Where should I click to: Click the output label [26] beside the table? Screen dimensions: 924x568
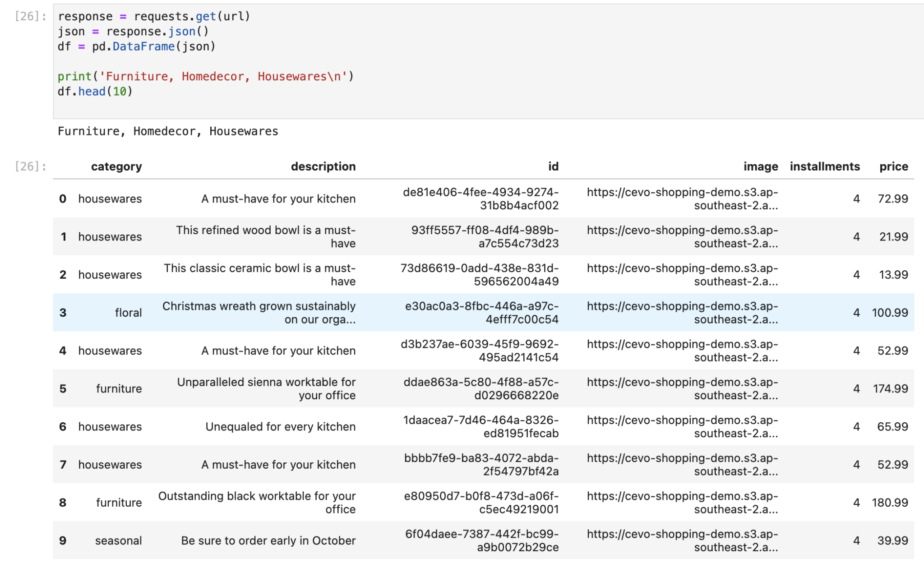27,166
